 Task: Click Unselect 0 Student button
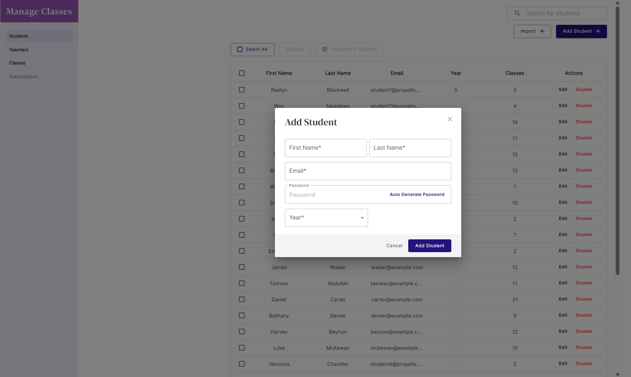(x=349, y=49)
